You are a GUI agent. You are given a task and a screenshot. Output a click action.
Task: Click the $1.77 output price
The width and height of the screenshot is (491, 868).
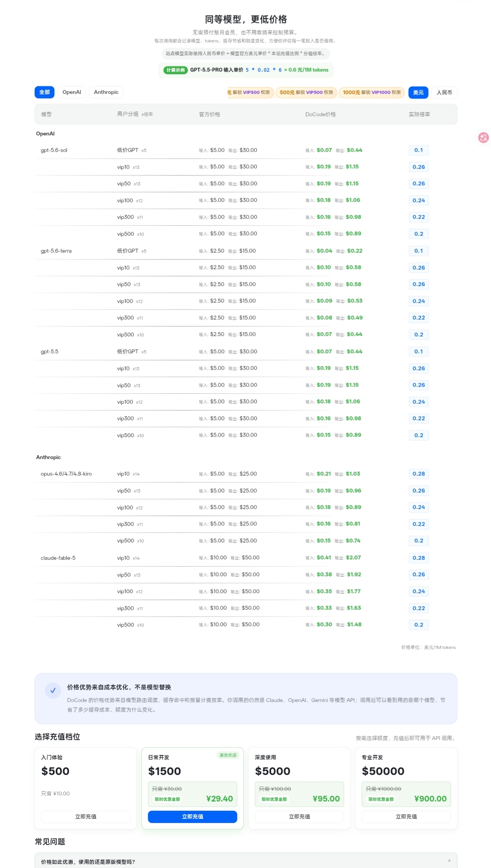pos(354,592)
